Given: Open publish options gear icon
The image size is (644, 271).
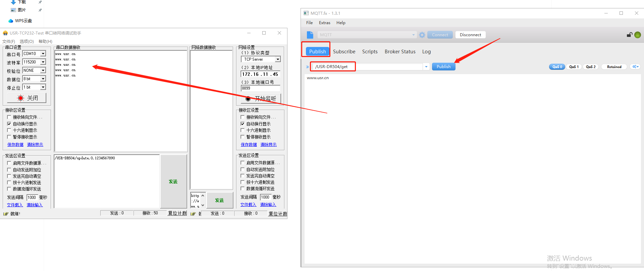Looking at the screenshot, I should click(635, 67).
